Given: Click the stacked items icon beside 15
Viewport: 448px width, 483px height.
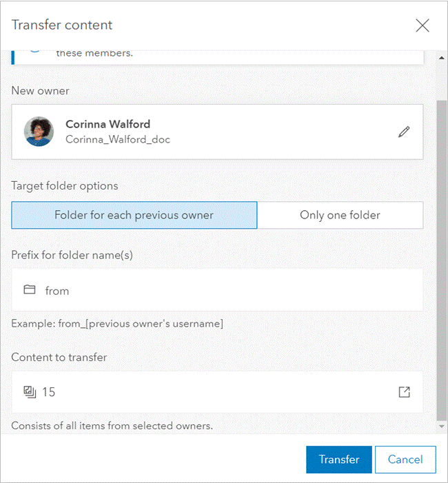Looking at the screenshot, I should [30, 392].
